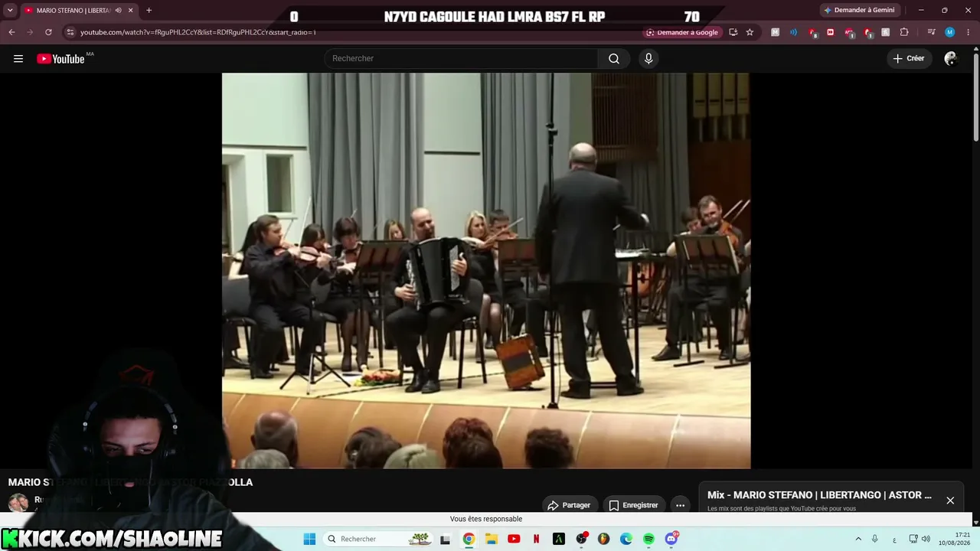Open the Windows Start menu
Viewport: 980px width, 551px height.
(x=309, y=539)
